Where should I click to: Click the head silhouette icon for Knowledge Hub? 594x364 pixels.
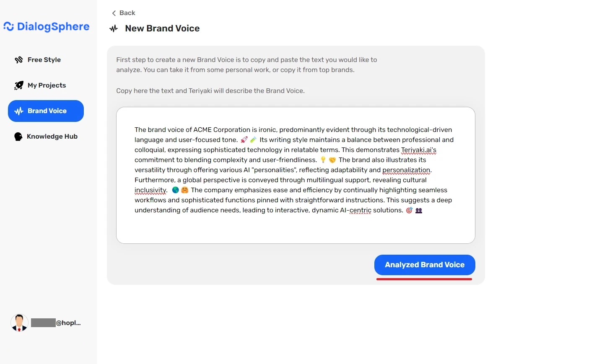[x=18, y=136]
